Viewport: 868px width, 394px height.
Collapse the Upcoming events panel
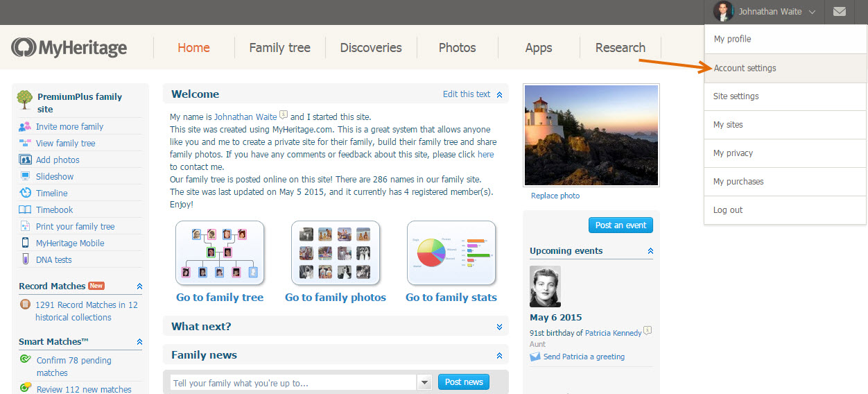point(650,251)
